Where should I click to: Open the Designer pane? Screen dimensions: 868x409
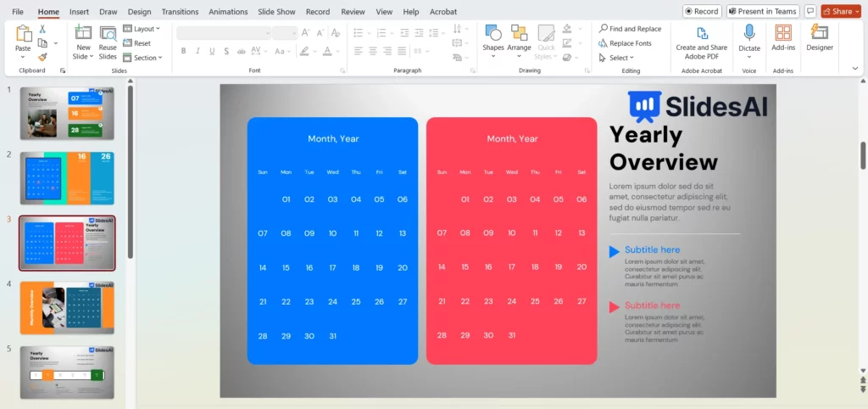(x=820, y=38)
